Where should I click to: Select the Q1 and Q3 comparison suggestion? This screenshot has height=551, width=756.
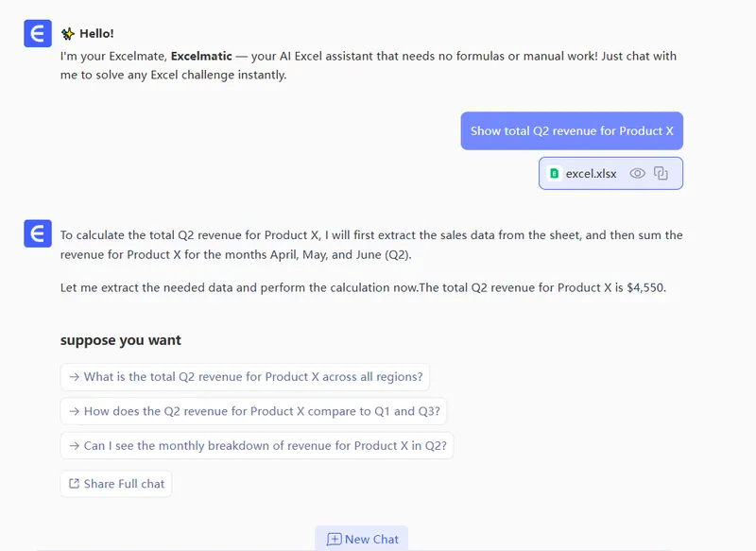tap(262, 411)
